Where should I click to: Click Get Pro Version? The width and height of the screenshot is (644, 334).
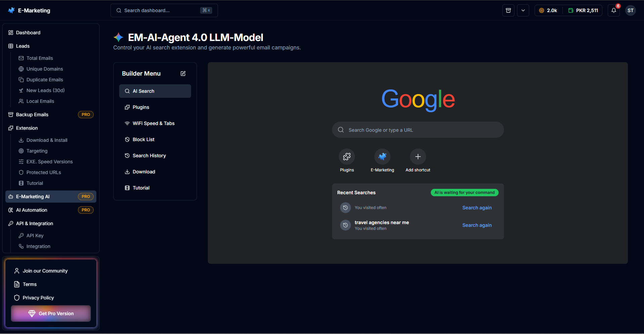(51, 313)
